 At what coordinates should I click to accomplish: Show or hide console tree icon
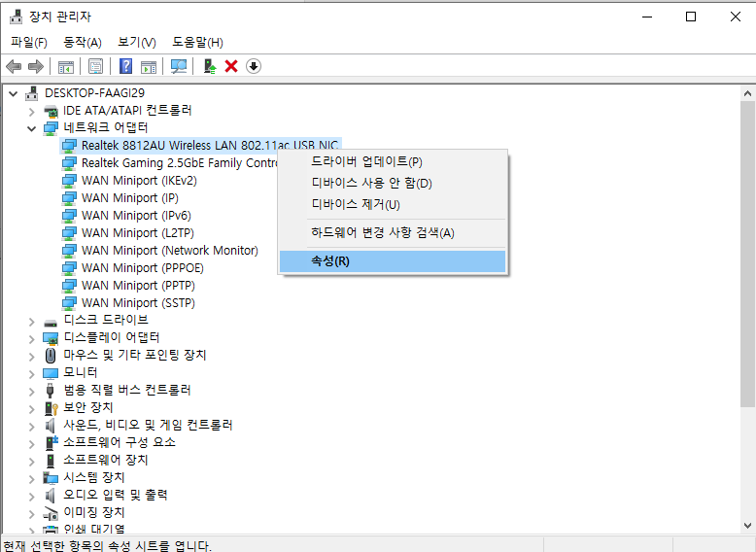coord(65,66)
